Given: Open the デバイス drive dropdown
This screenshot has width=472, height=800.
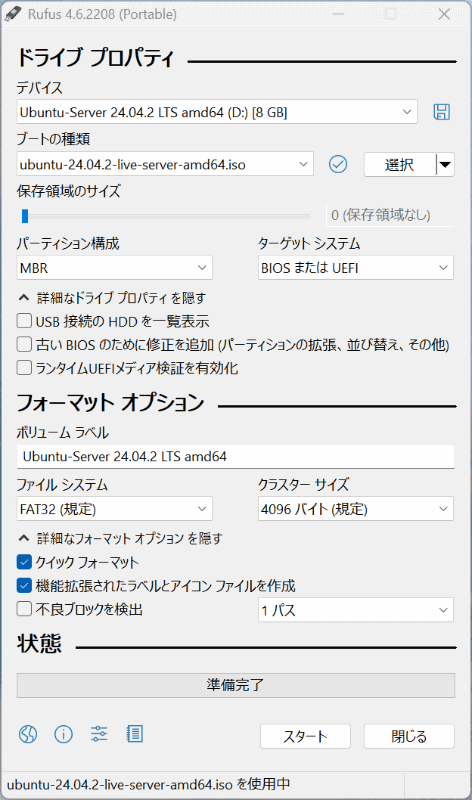Looking at the screenshot, I should click(217, 112).
